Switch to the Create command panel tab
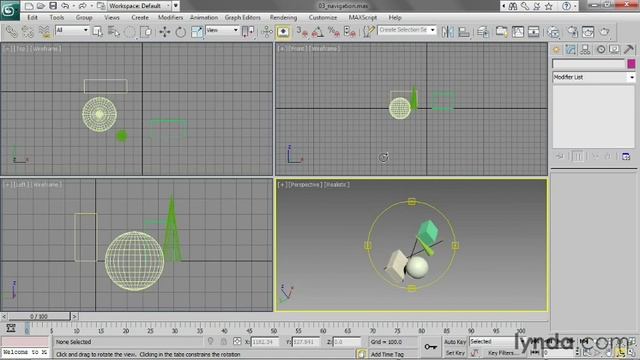 tap(556, 50)
